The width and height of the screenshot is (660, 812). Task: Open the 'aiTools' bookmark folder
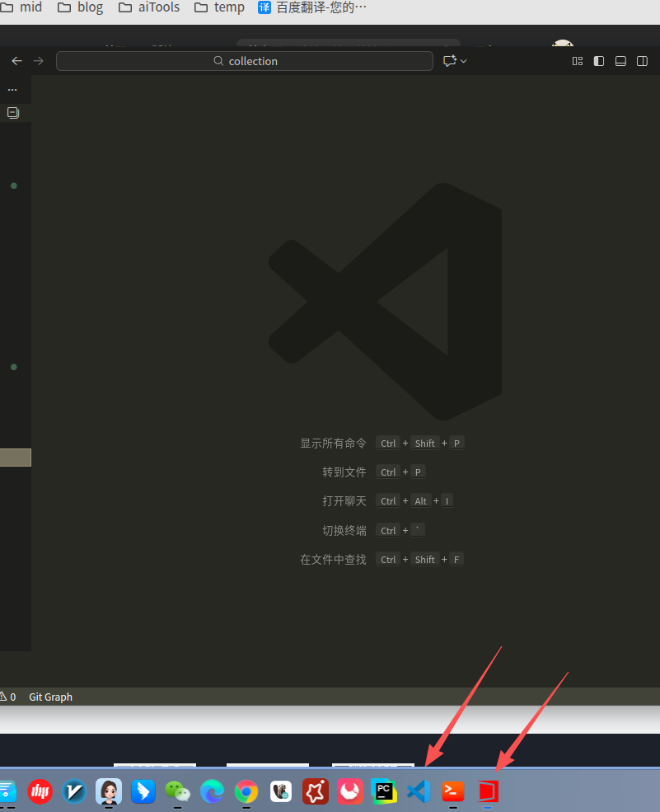click(x=149, y=7)
